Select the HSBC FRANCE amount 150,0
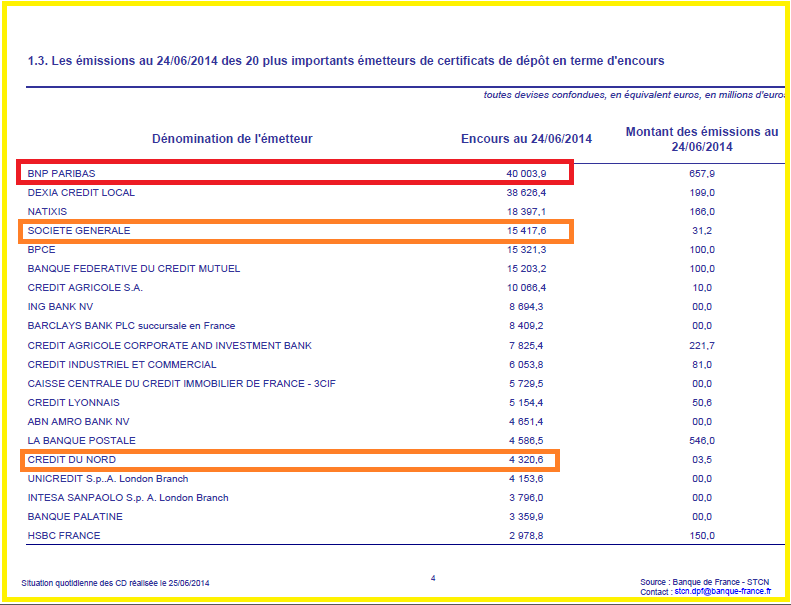The width and height of the screenshot is (791, 605). pos(702,536)
